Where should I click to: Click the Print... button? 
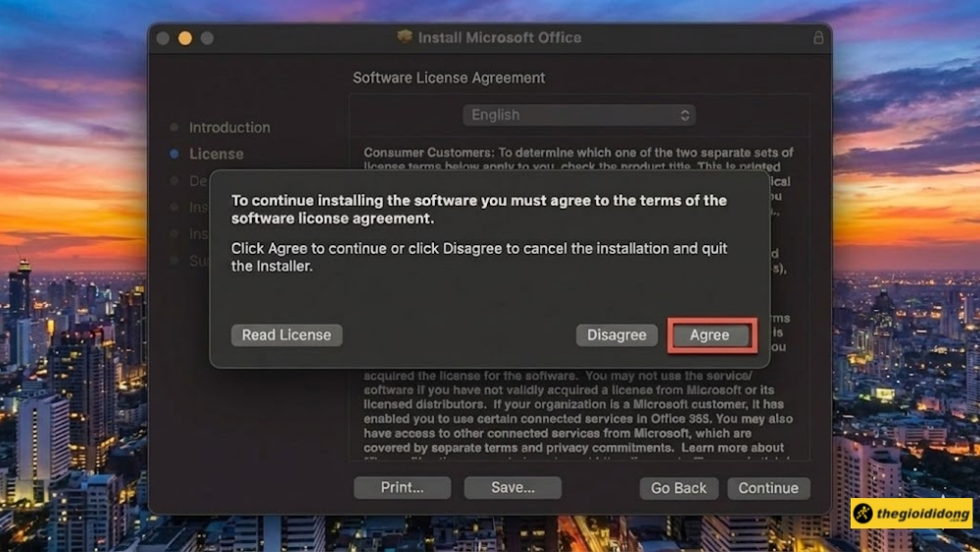point(402,487)
